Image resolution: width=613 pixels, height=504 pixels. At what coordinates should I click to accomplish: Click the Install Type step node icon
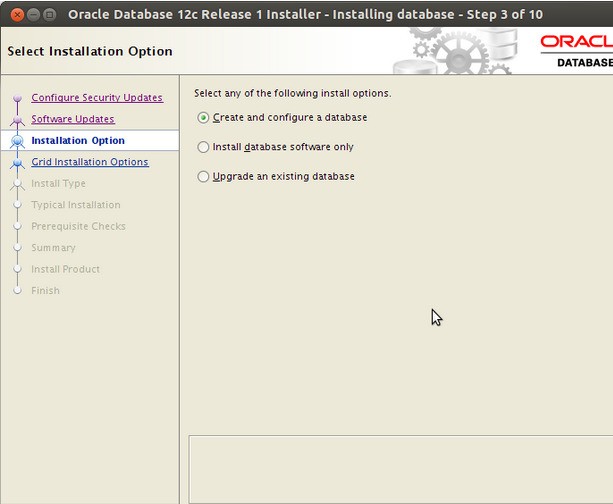tap(17, 183)
